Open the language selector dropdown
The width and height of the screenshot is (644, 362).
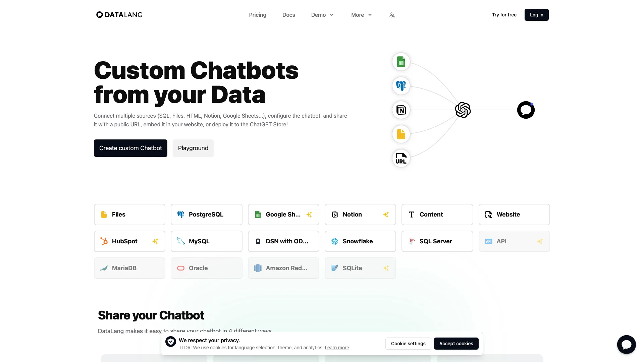[392, 15]
